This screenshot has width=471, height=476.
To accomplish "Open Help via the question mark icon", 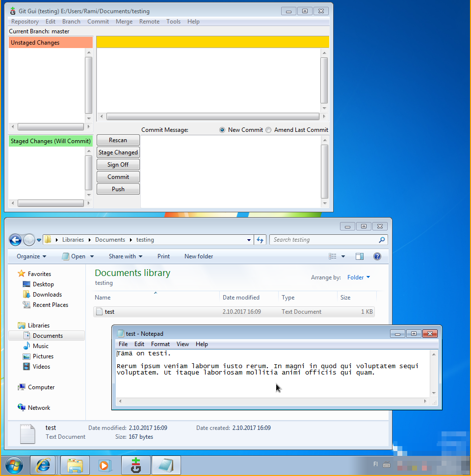I will 377,256.
